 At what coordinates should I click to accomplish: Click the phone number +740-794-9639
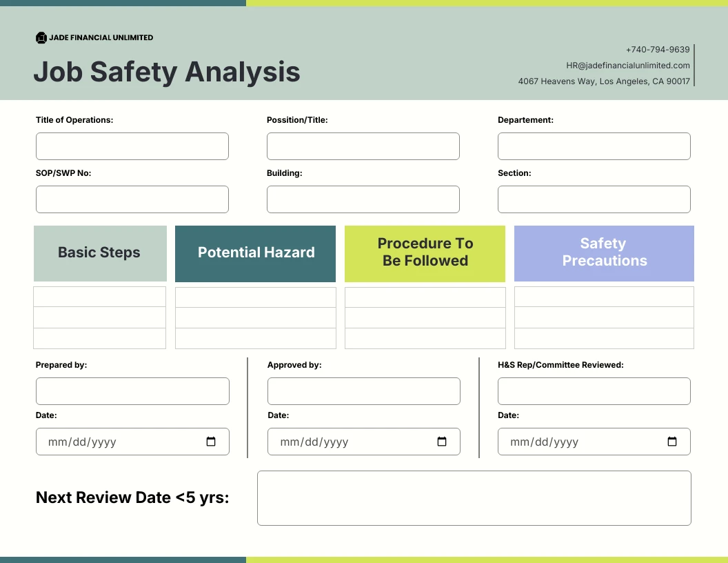(x=658, y=49)
